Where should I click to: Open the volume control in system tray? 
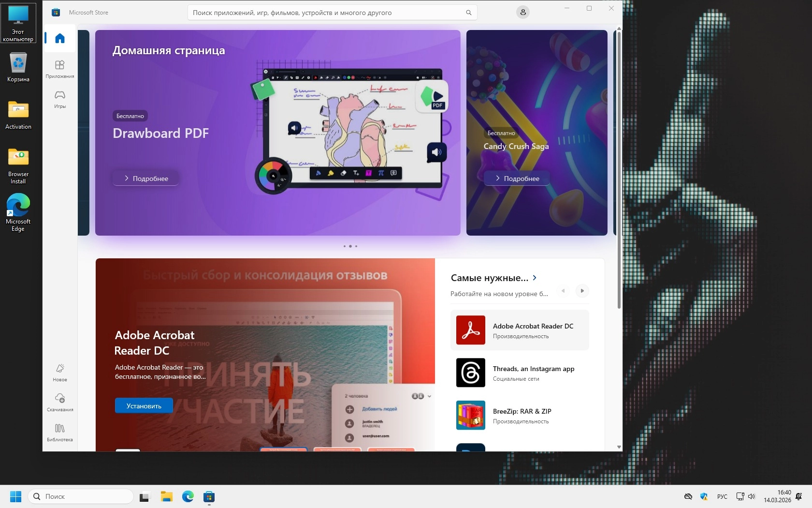point(752,496)
